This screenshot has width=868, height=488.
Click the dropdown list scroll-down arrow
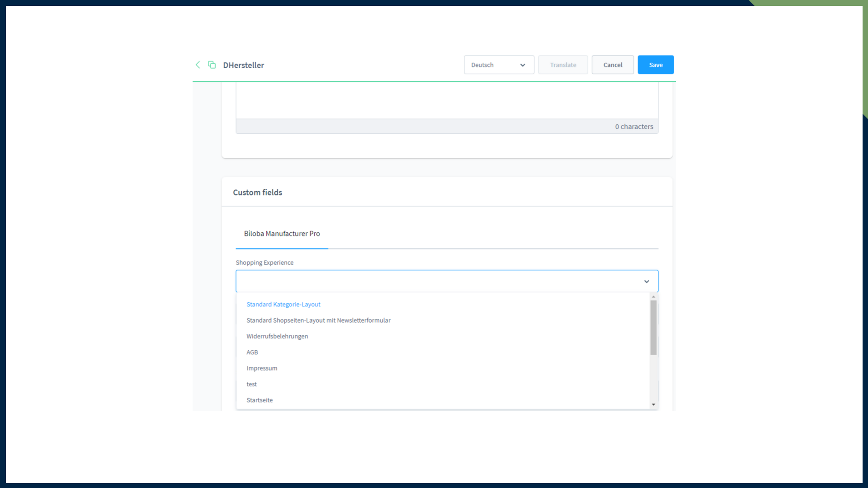point(653,404)
